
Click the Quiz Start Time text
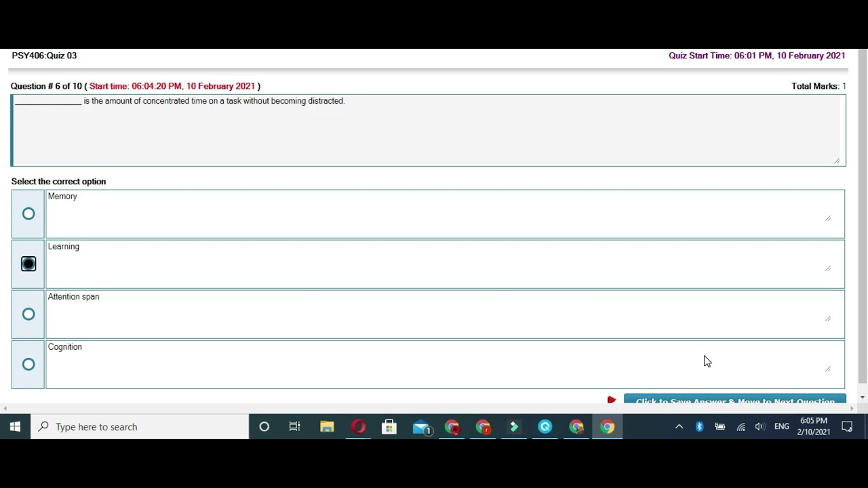coord(757,56)
